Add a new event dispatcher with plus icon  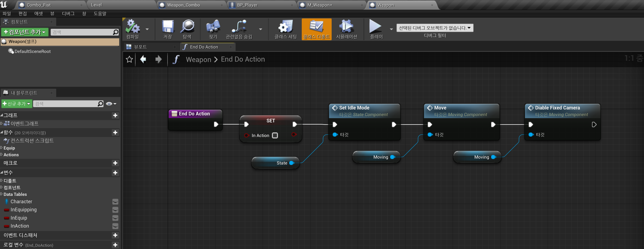click(115, 235)
